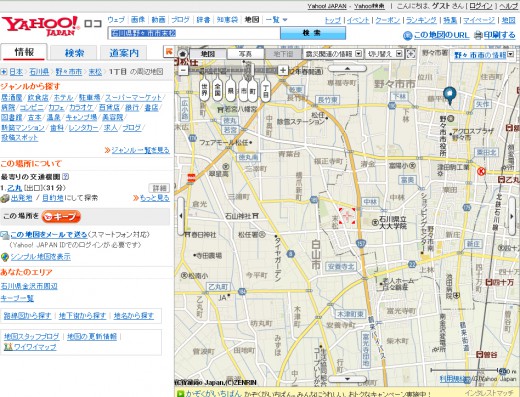Click the globe icon for シンプル地図を表示

click(x=5, y=257)
